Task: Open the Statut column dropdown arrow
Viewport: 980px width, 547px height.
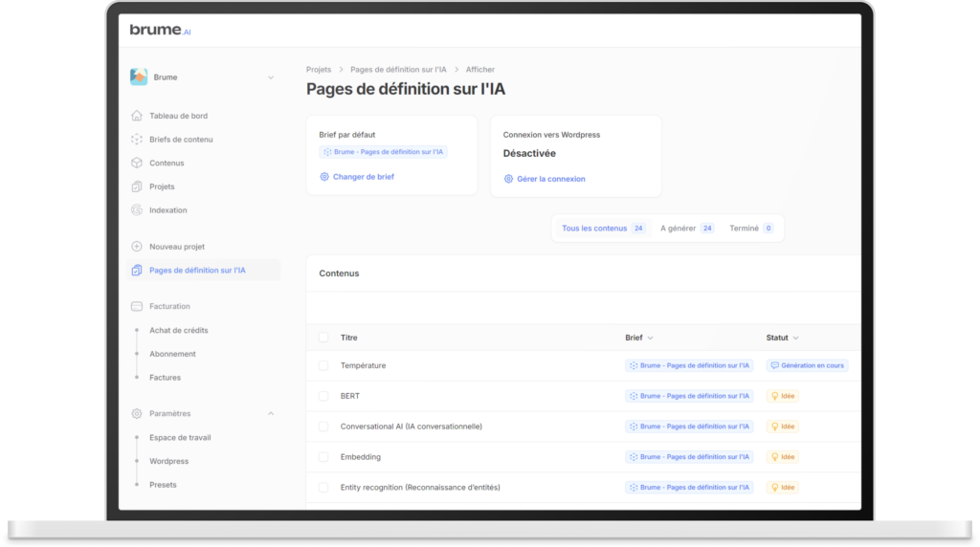Action: [x=795, y=338]
